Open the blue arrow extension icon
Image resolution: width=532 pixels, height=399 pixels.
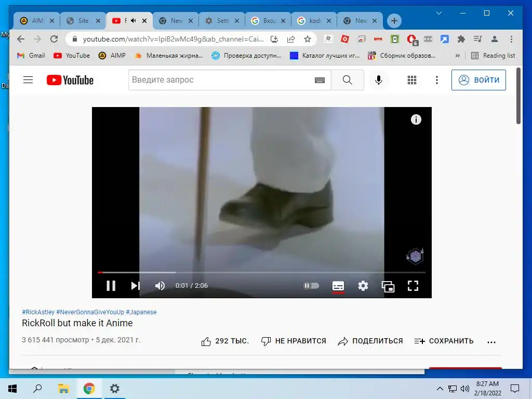[445, 39]
